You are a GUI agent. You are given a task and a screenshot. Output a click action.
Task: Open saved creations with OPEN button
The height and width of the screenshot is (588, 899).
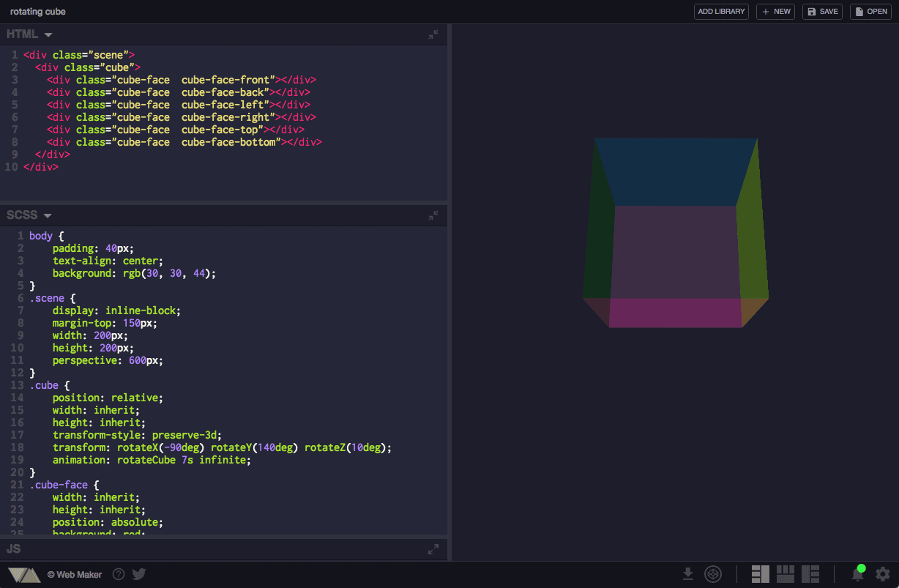click(870, 11)
